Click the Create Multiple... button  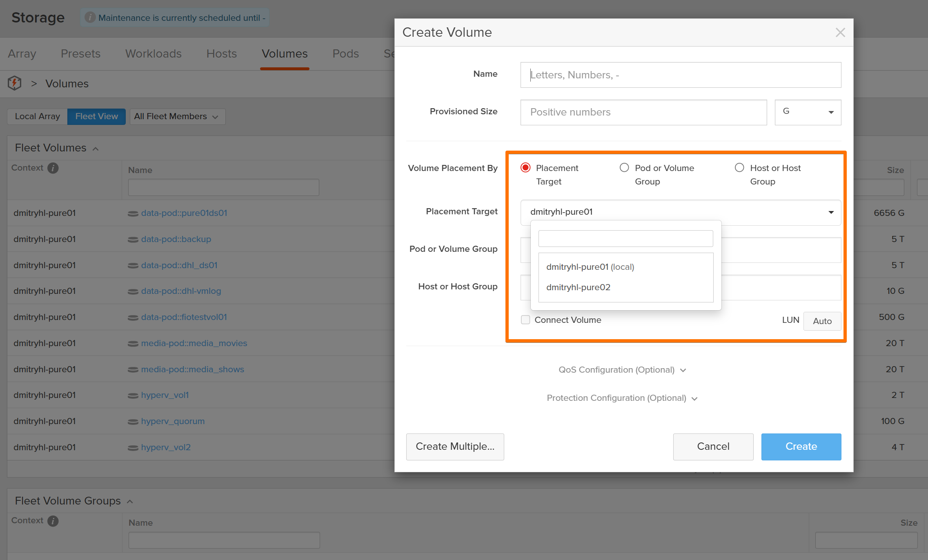tap(455, 447)
